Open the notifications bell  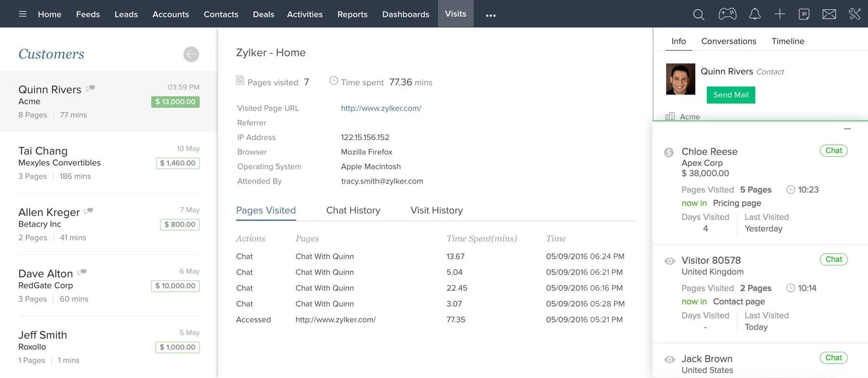[755, 14]
